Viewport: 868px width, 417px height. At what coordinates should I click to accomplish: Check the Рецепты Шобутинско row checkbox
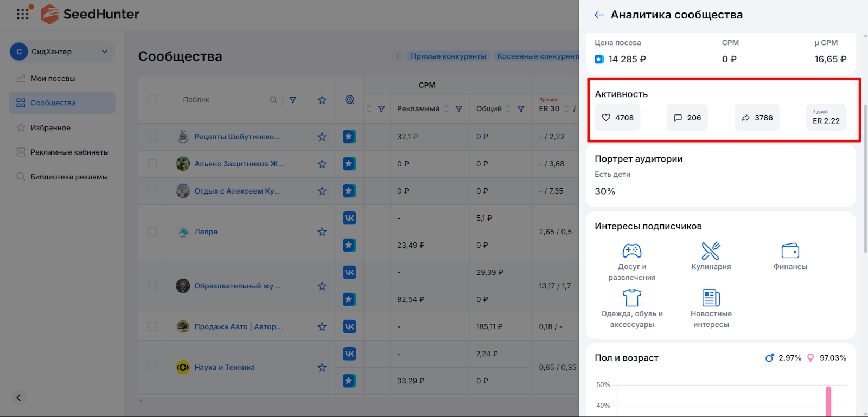pyautogui.click(x=152, y=137)
